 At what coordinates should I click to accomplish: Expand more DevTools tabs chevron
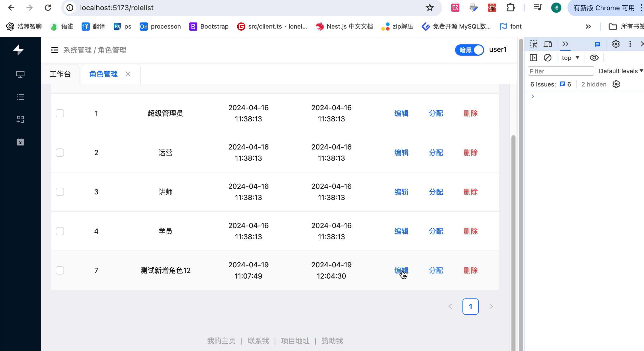[x=565, y=44]
